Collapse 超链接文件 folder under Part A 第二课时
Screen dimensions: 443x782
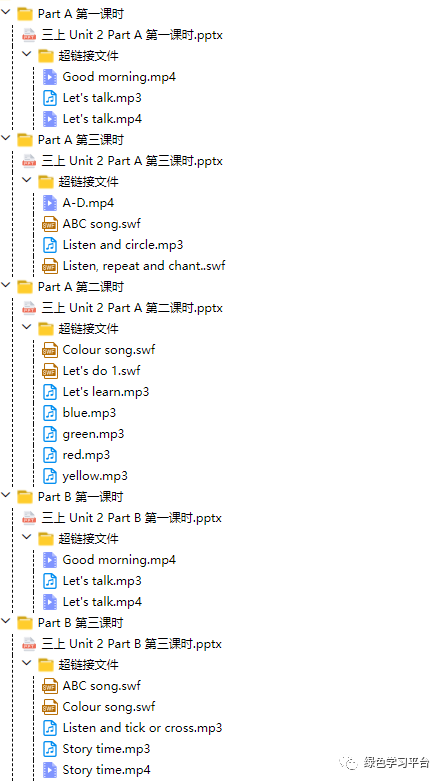point(27,329)
